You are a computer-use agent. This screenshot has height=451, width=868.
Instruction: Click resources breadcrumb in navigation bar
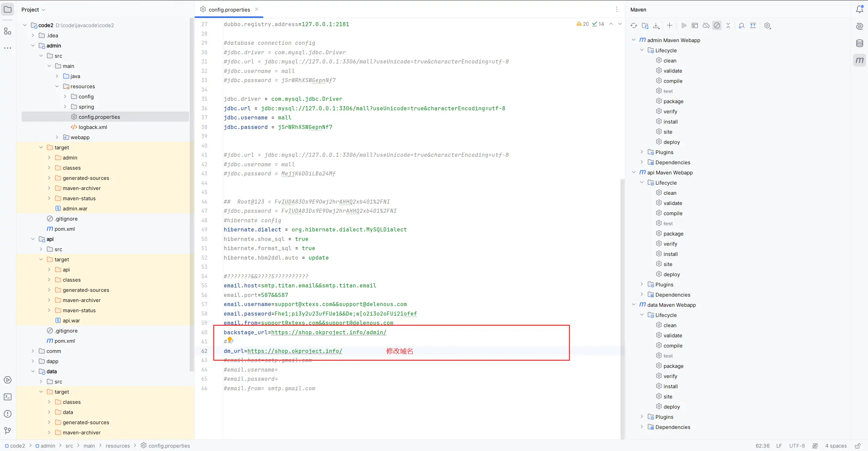point(117,446)
